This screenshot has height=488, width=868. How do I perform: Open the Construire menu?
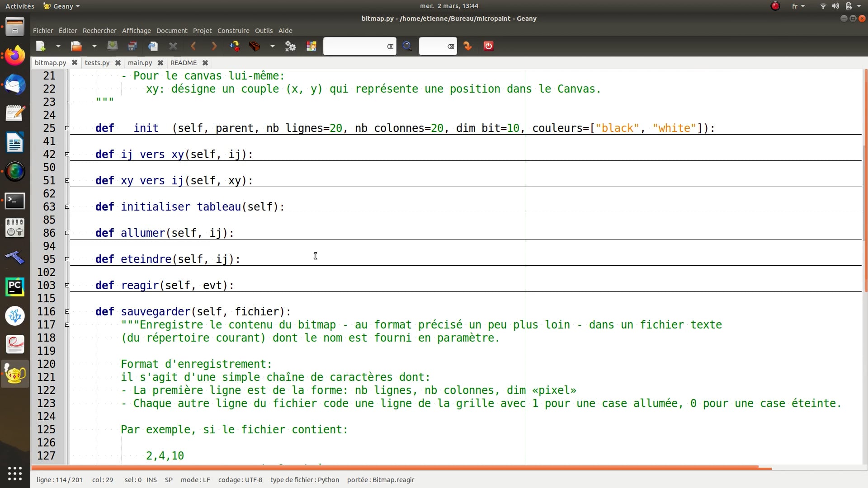coord(233,31)
